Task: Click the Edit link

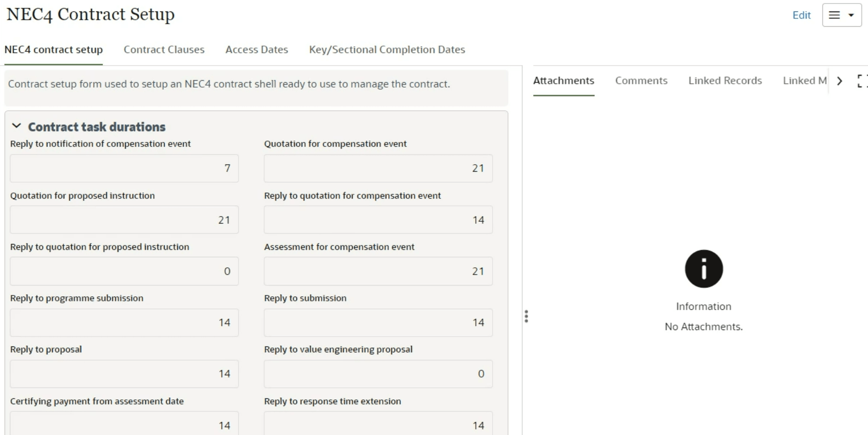Action: coord(801,15)
